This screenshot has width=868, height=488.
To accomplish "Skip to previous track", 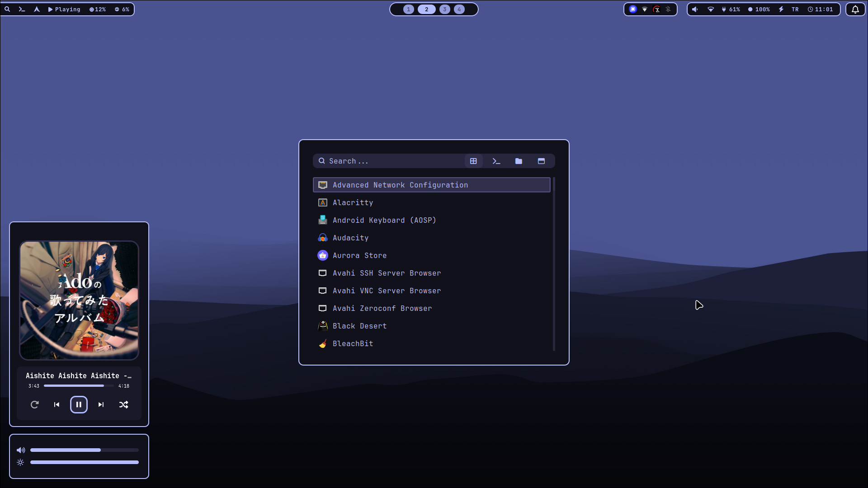I will pyautogui.click(x=57, y=404).
